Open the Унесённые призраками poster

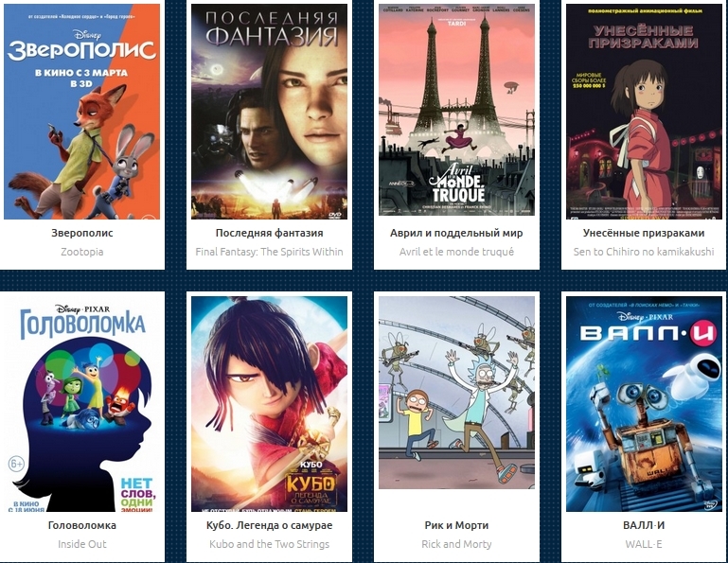644,112
